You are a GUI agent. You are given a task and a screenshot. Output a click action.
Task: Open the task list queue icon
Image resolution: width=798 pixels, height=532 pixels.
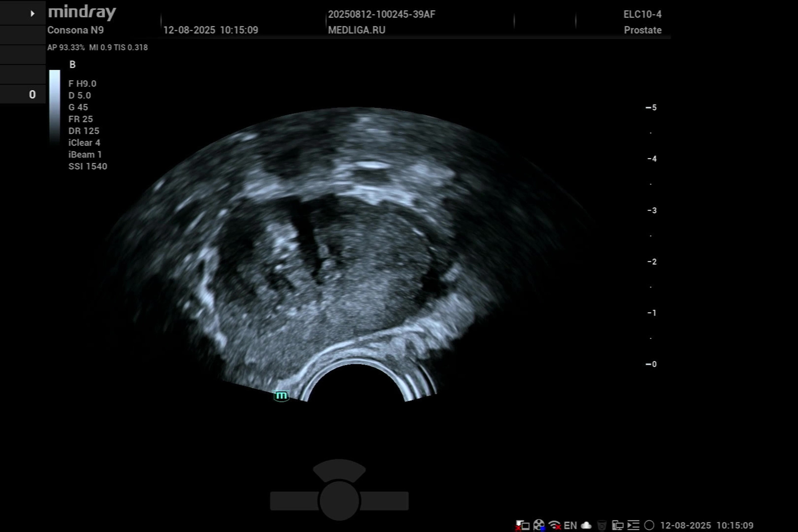coord(633,525)
